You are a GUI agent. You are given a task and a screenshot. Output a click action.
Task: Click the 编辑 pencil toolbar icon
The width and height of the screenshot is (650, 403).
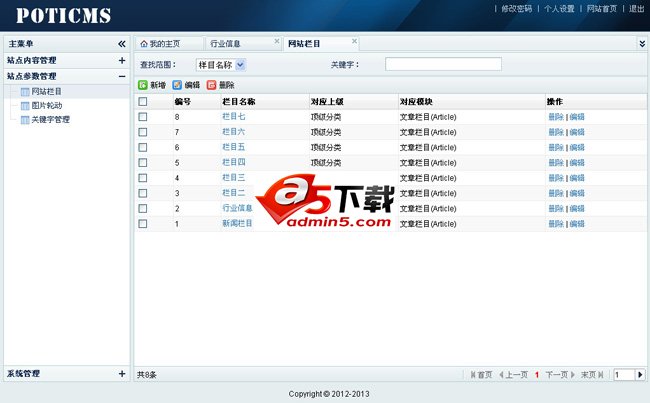177,85
